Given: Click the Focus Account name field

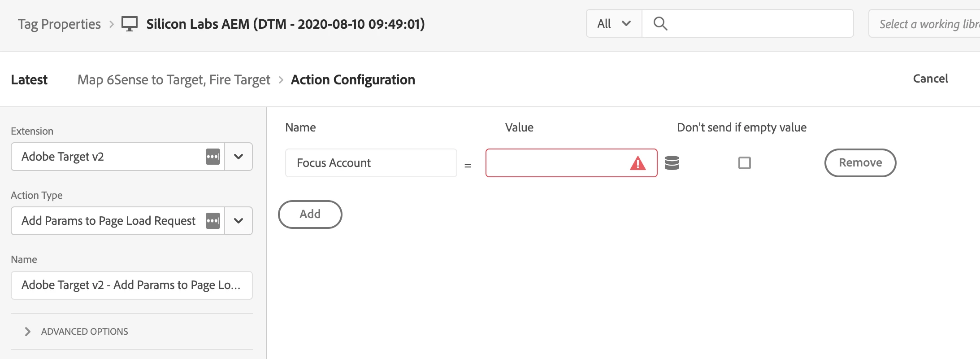Looking at the screenshot, I should (x=371, y=163).
